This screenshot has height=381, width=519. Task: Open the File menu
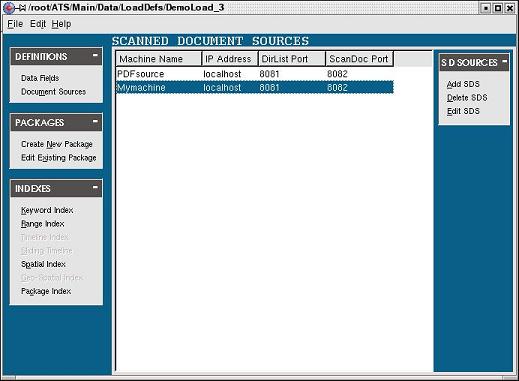pos(15,24)
